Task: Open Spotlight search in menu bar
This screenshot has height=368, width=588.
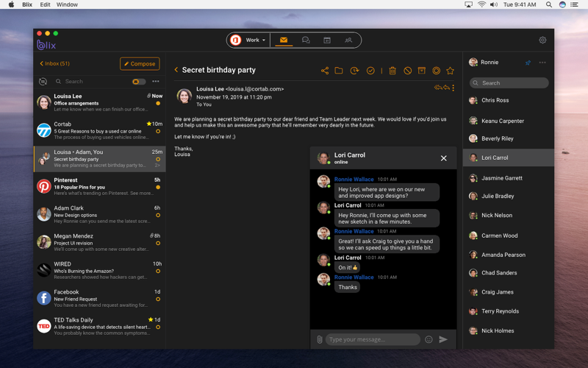Action: tap(549, 4)
